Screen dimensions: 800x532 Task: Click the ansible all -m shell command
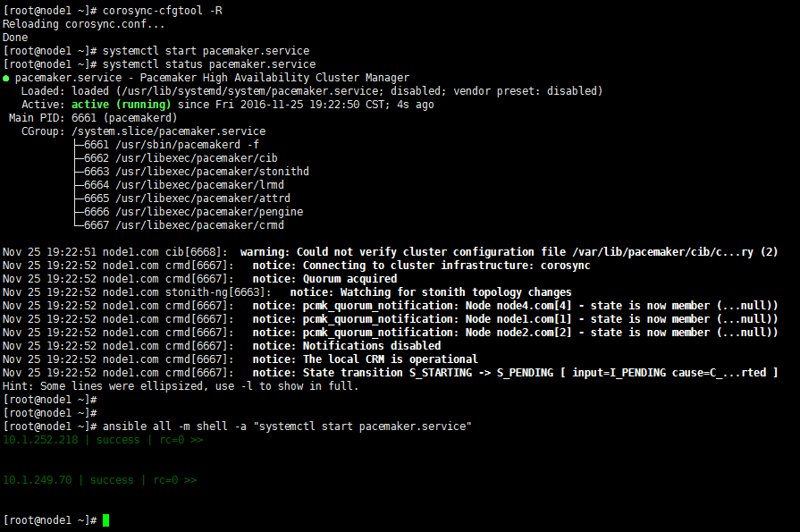[287, 426]
